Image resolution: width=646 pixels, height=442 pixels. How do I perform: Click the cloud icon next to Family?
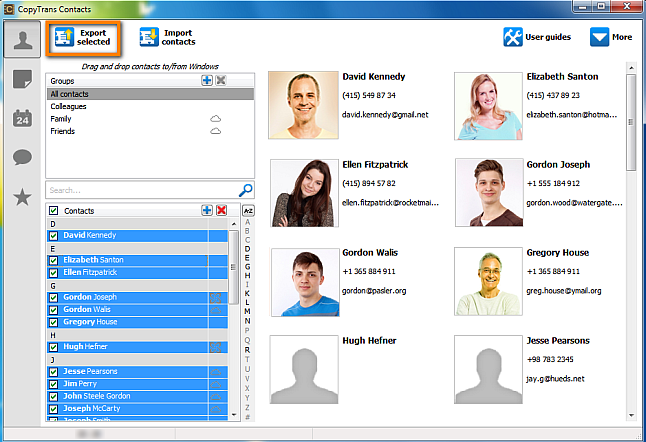tap(216, 119)
